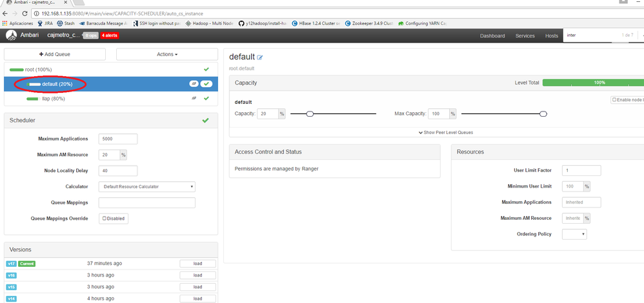Click the browser back arrow

[x=5, y=14]
